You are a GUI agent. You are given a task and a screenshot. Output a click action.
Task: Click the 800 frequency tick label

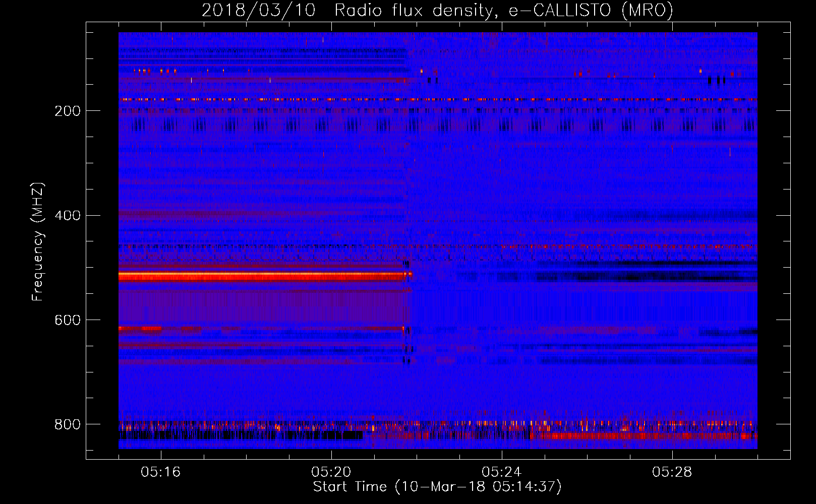coord(68,425)
